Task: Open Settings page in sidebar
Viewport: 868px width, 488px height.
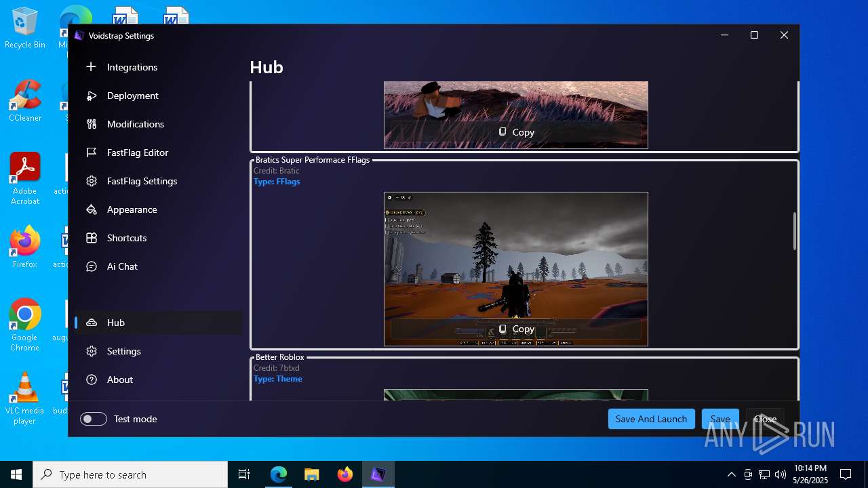Action: coord(159,351)
